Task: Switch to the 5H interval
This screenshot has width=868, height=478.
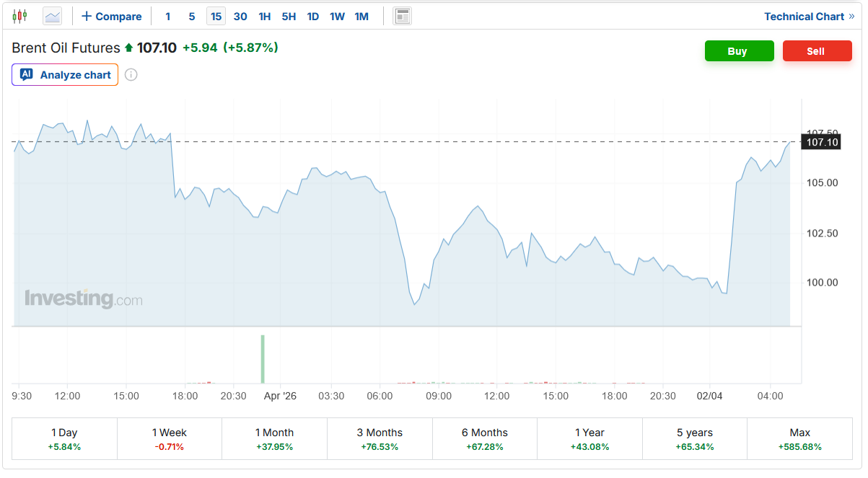Action: 289,16
